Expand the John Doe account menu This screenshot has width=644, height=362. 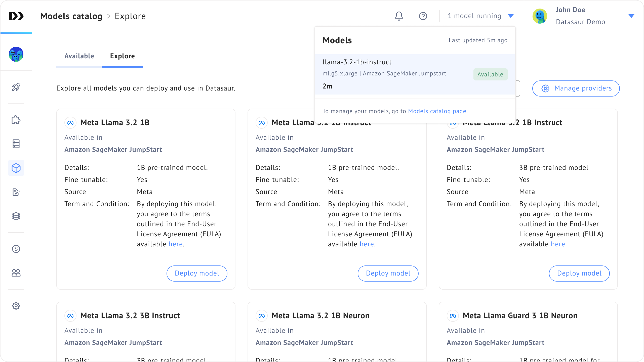631,16
